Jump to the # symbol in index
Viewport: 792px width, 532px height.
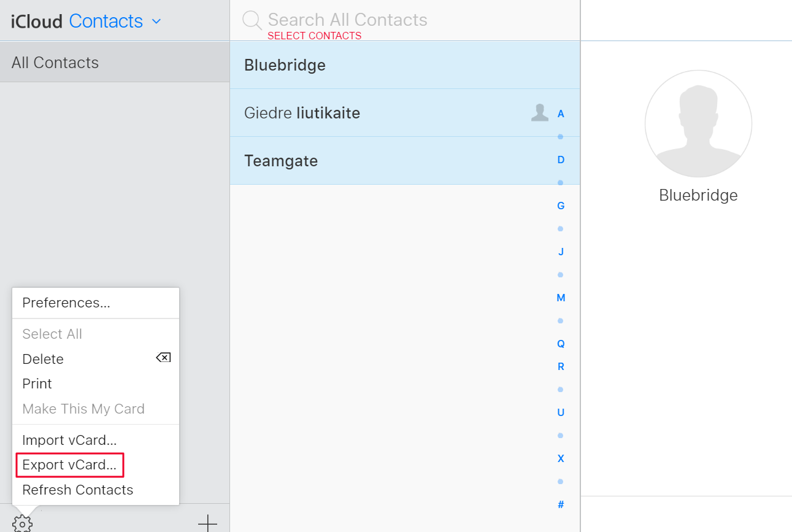tap(561, 504)
